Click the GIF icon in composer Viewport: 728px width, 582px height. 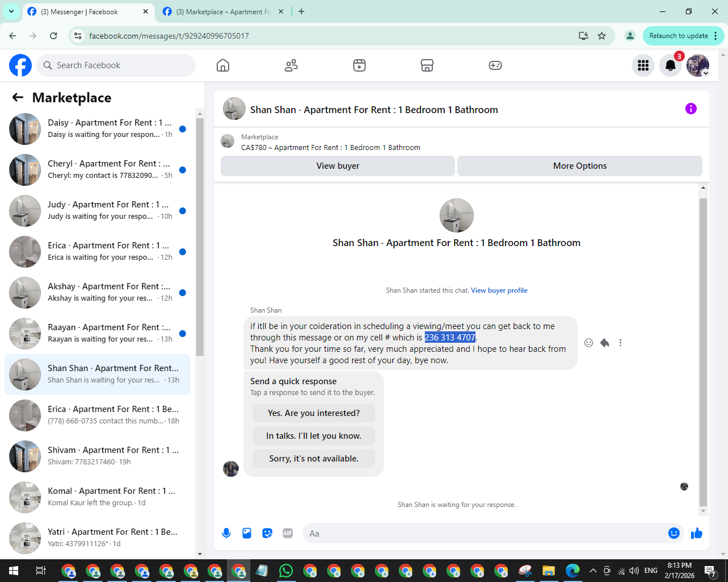click(288, 533)
